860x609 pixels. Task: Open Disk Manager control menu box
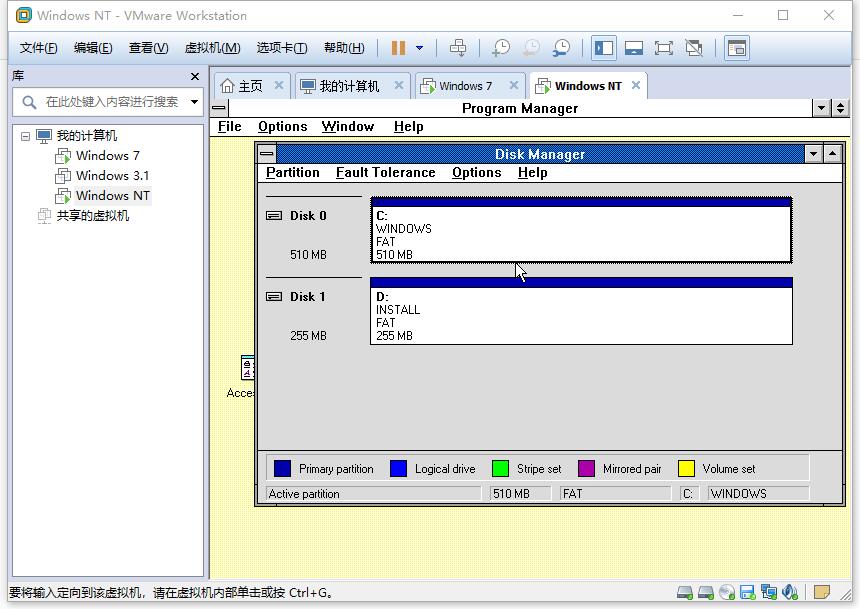click(x=267, y=154)
